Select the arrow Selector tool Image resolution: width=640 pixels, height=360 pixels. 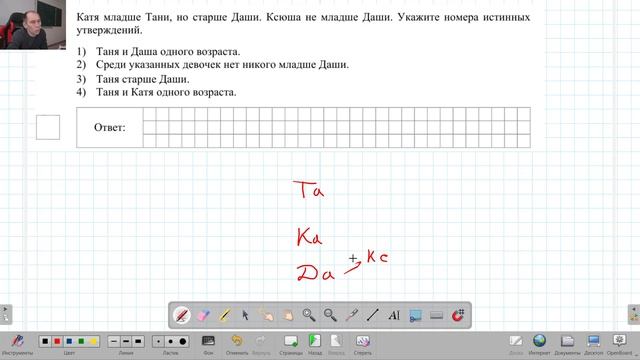(245, 315)
